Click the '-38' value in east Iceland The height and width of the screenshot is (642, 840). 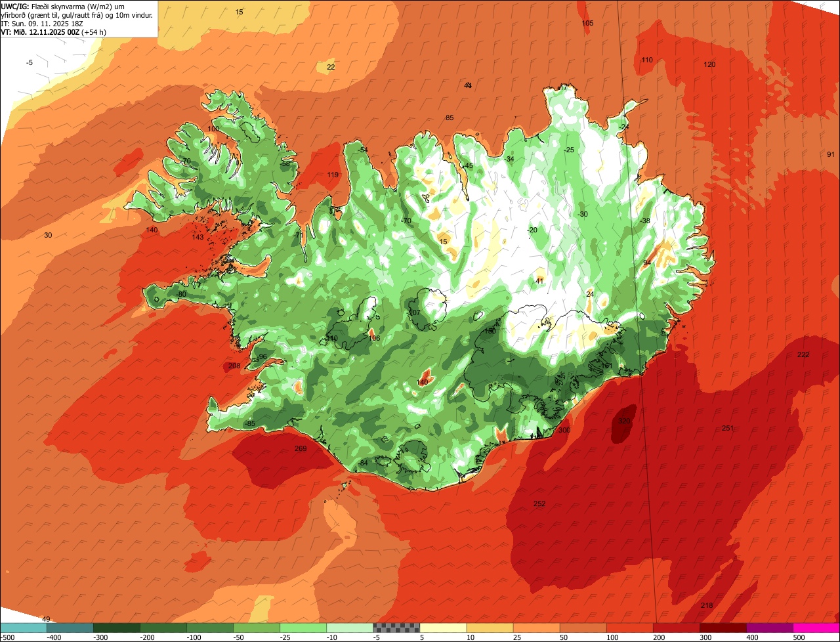[x=645, y=221]
